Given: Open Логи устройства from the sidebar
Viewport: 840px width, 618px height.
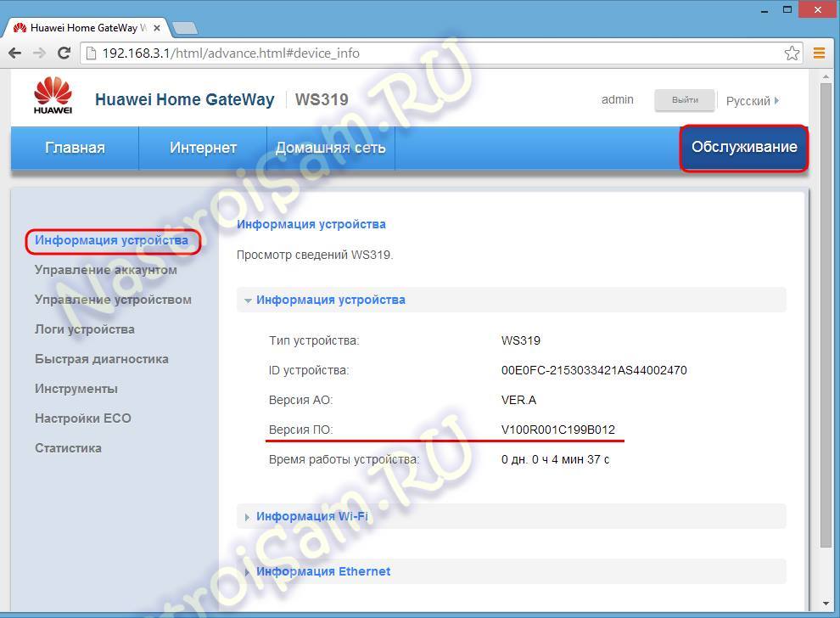Looking at the screenshot, I should [85, 329].
